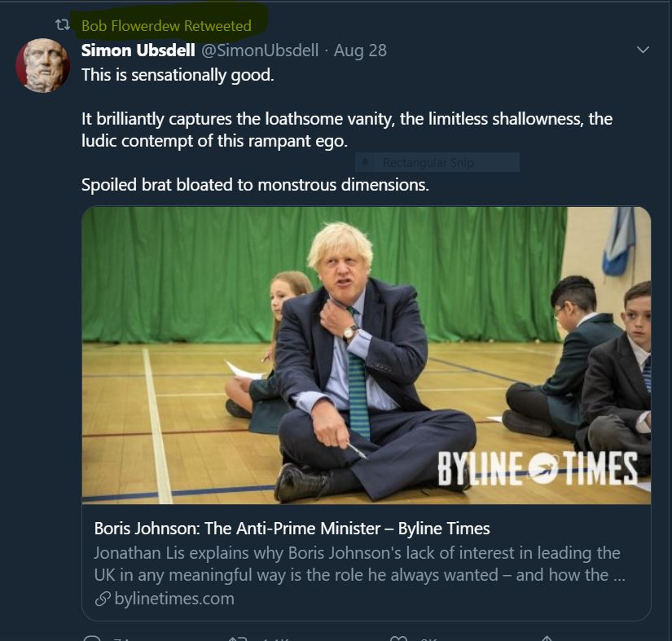Click the retweet icon beside Bob Flowerdew
This screenshot has width=672, height=641.
pyautogui.click(x=59, y=26)
